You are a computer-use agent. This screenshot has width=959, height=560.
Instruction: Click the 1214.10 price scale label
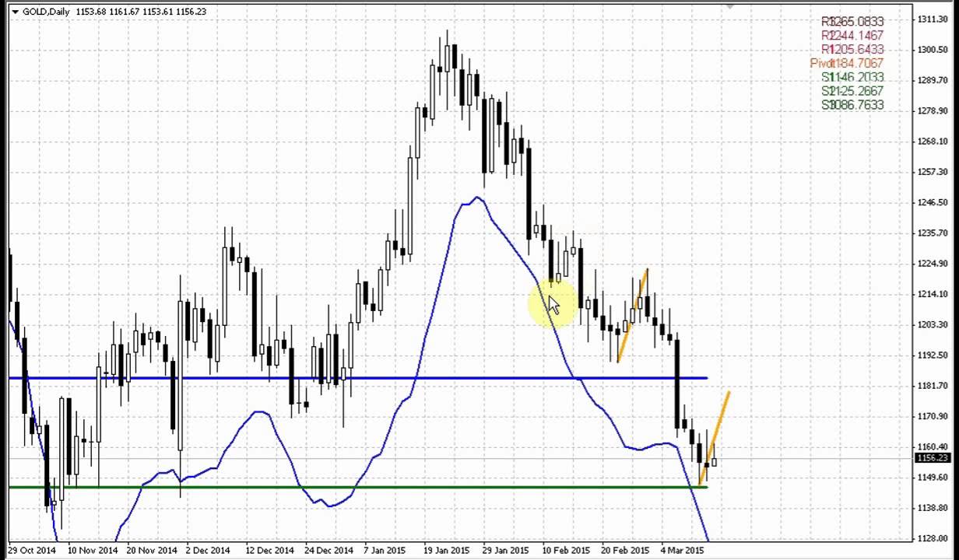933,294
